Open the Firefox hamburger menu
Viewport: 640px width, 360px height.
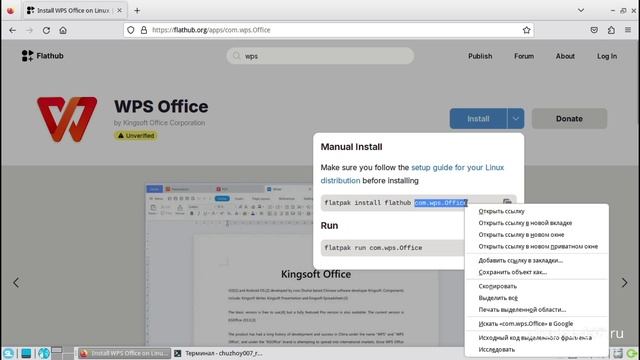tap(628, 30)
